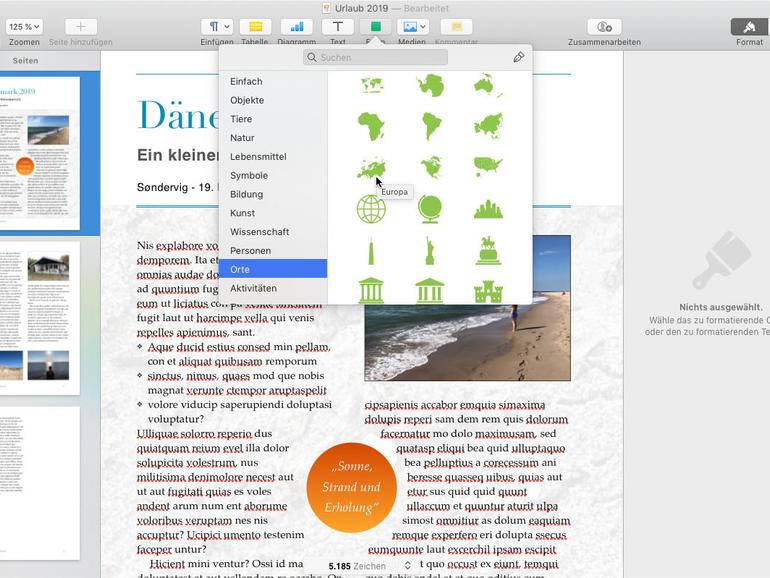Insert the USA map shape
This screenshot has width=770, height=578.
pos(488,166)
